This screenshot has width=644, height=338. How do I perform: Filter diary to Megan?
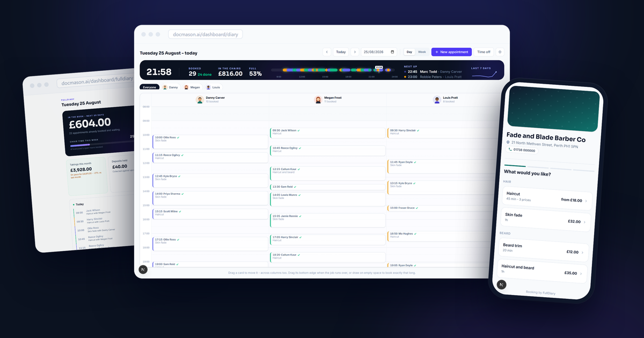tap(192, 87)
